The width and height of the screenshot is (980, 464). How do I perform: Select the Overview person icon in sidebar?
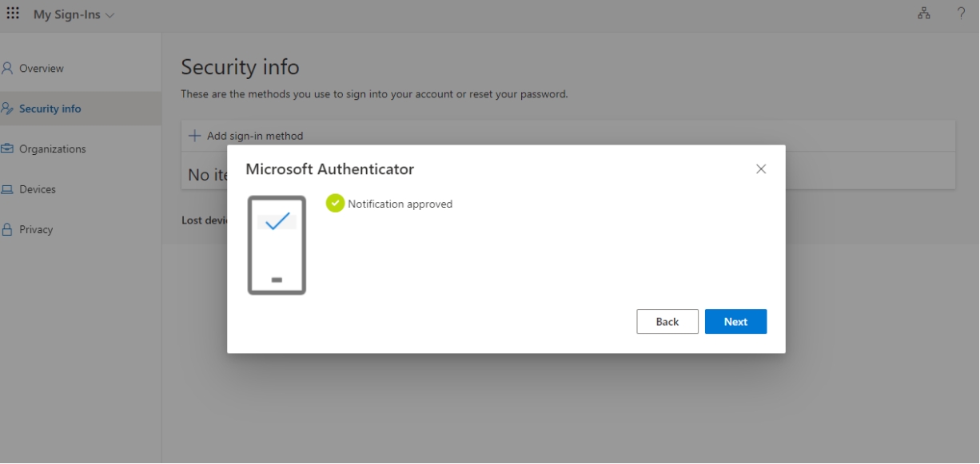coord(6,68)
